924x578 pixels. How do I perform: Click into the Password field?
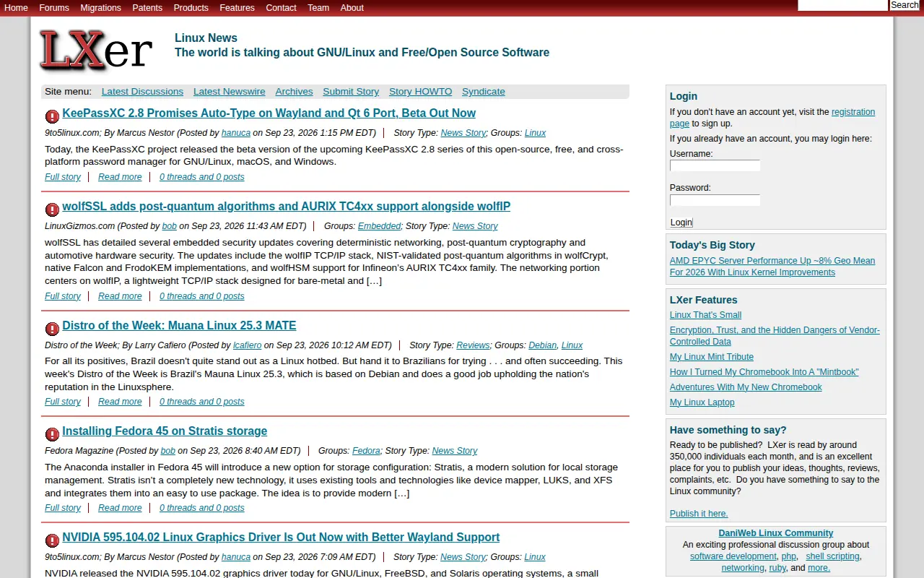(x=715, y=200)
